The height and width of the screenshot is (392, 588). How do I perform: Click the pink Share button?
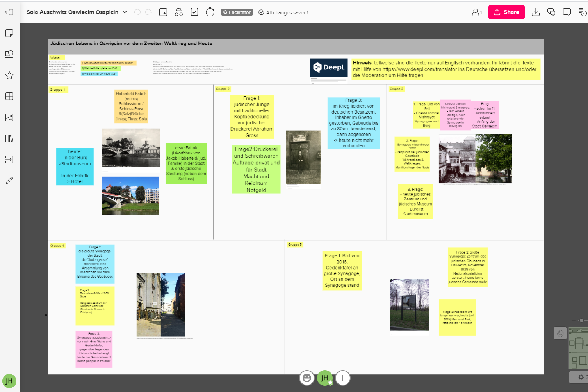coord(506,12)
